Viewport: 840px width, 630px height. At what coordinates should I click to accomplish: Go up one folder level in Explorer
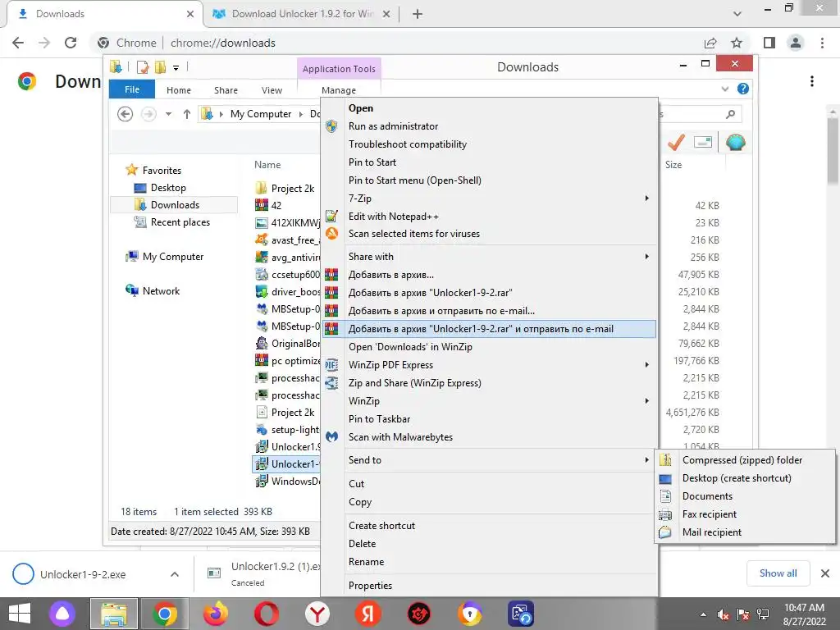point(186,114)
